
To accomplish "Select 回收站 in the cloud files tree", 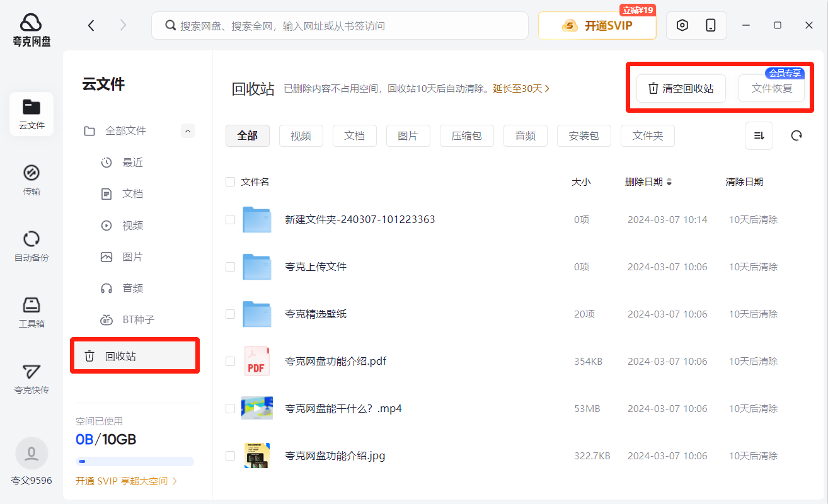I will pyautogui.click(x=135, y=356).
